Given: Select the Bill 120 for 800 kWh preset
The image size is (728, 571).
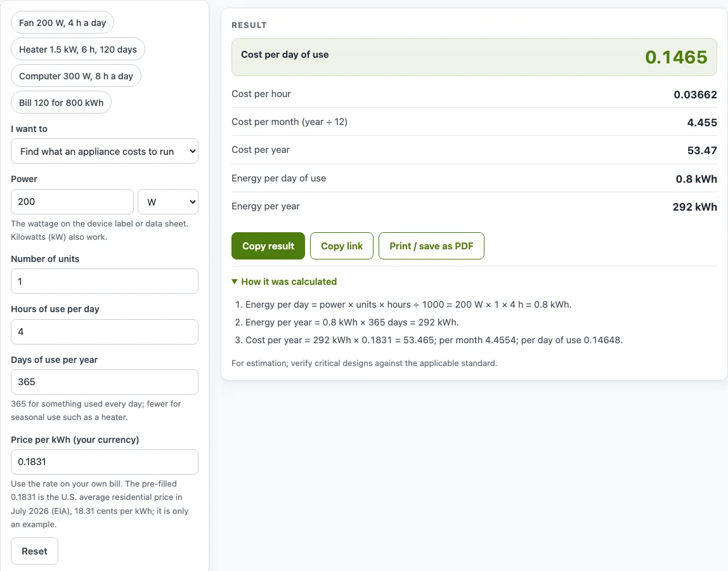Looking at the screenshot, I should click(62, 103).
